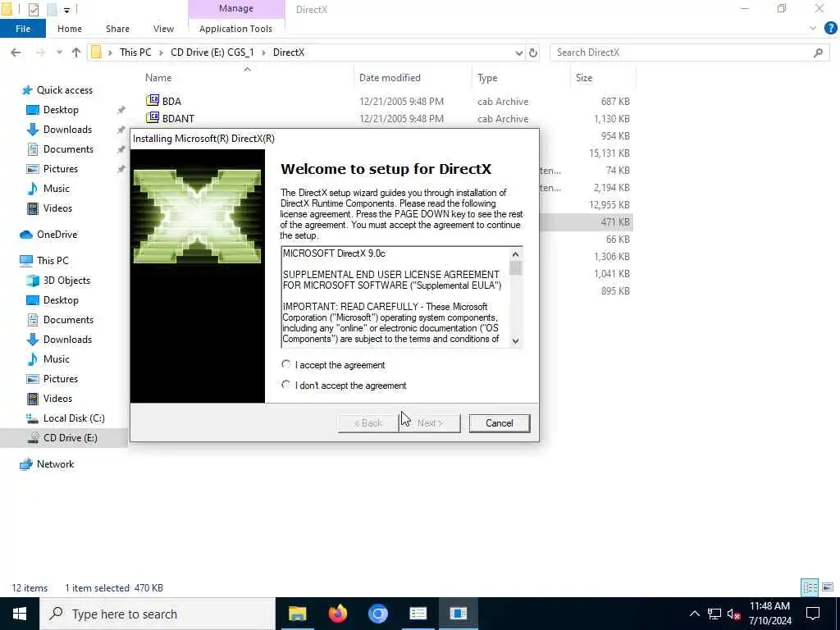Click 'CD Drive (E:) CGS_1' breadcrumb
This screenshot has height=630, width=840.
point(212,52)
